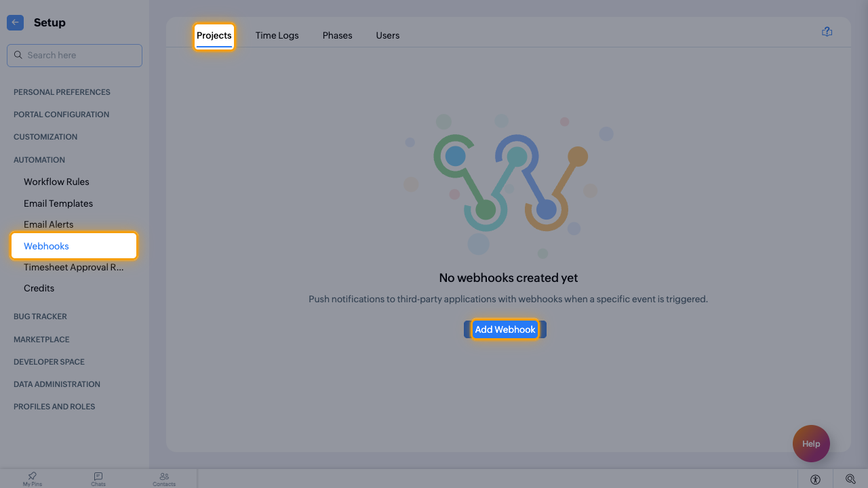
Task: Expand the Marketplace section
Action: pos(41,340)
